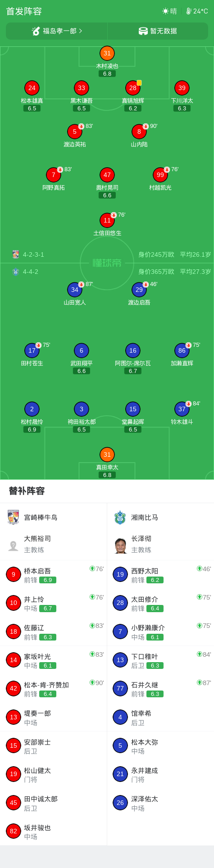Expand referee 福岛孝一郎 details arrow
Image resolution: width=214 pixels, height=868 pixels.
click(x=81, y=31)
